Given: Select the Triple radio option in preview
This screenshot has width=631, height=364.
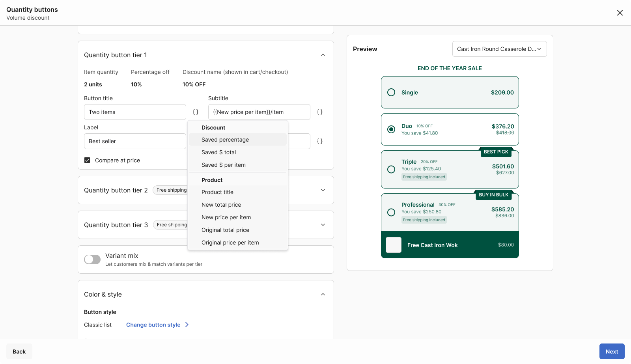Looking at the screenshot, I should 391,169.
